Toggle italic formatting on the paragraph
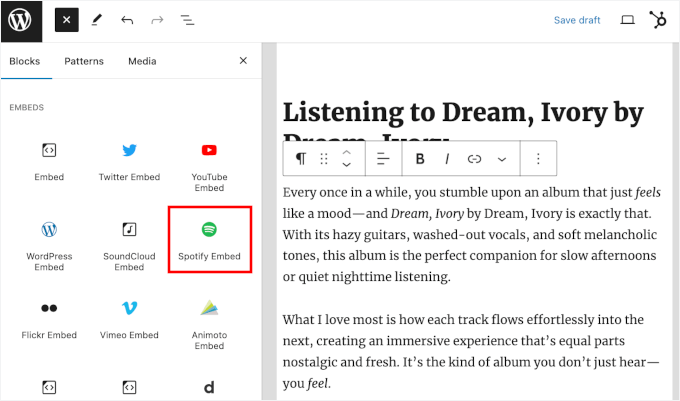This screenshot has height=401, width=680. [447, 159]
